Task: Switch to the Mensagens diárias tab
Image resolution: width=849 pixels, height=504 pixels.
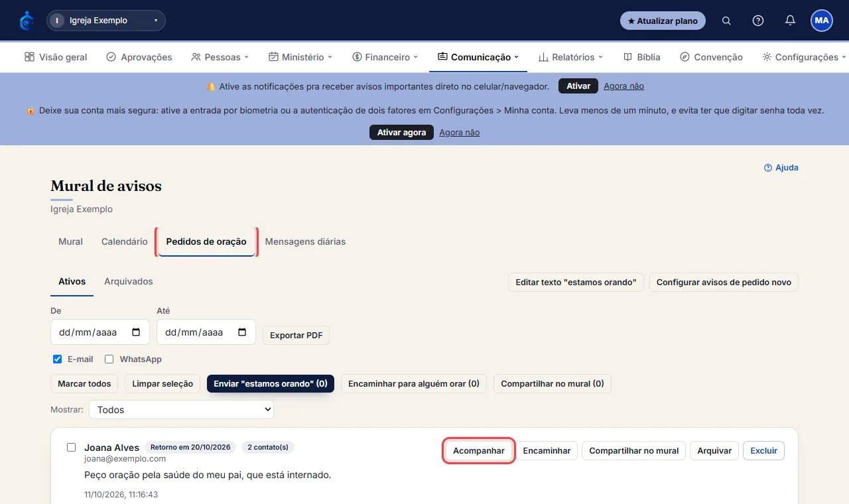Action: (305, 241)
